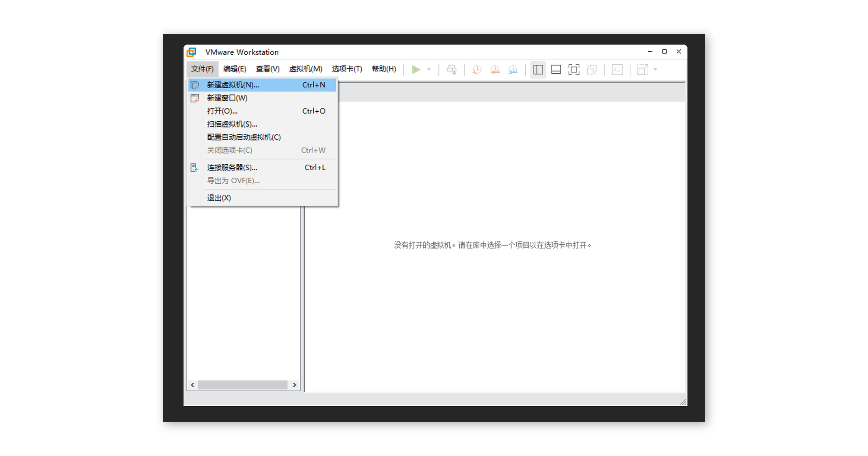Toggle the thumbnail bar view icon
This screenshot has width=868, height=456.
pos(556,70)
